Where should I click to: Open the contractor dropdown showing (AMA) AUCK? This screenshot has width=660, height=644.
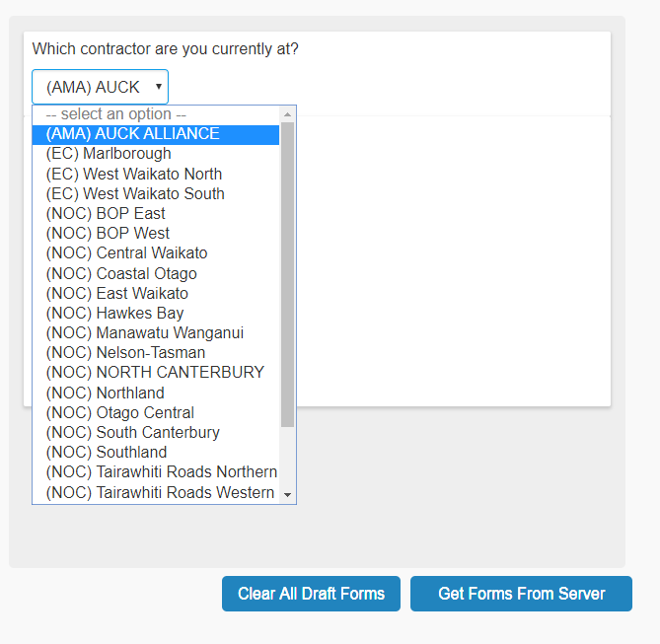click(100, 87)
